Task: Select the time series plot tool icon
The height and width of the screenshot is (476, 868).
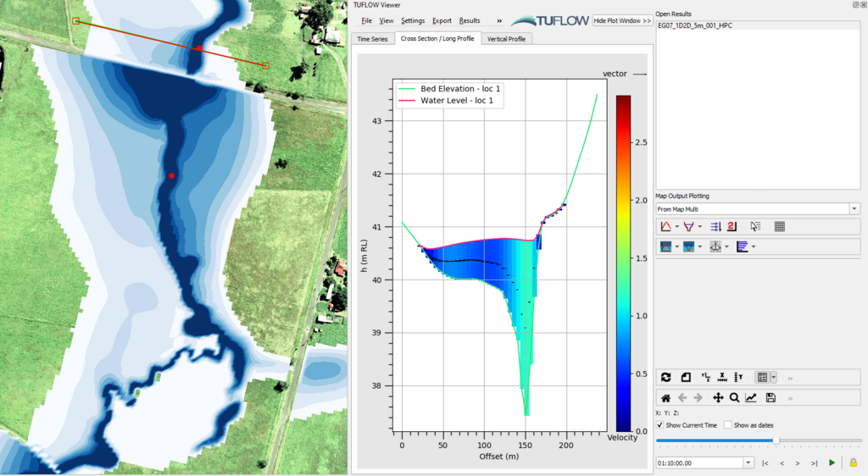Action: coord(666,226)
